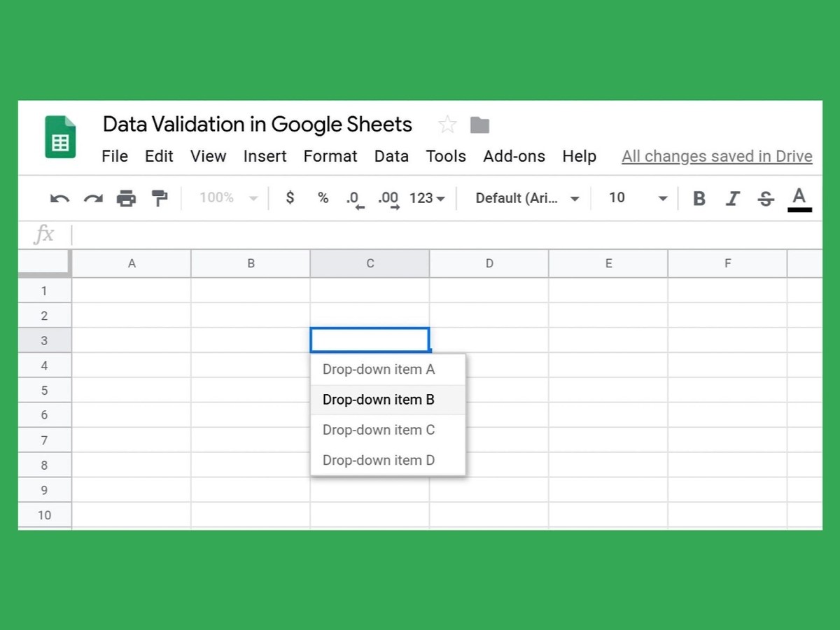Select column F header
The width and height of the screenshot is (840, 630).
[x=727, y=264]
